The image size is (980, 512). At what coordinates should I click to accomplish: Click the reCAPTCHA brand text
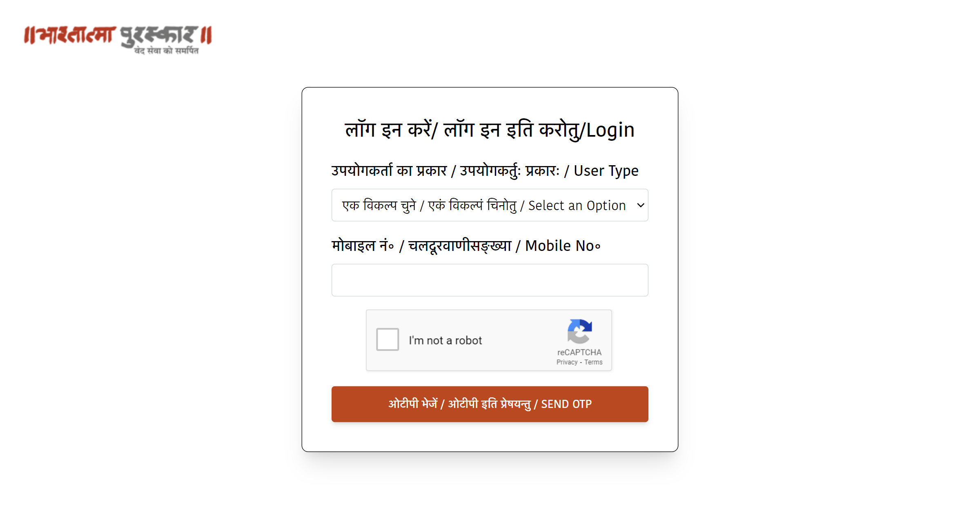click(x=579, y=352)
